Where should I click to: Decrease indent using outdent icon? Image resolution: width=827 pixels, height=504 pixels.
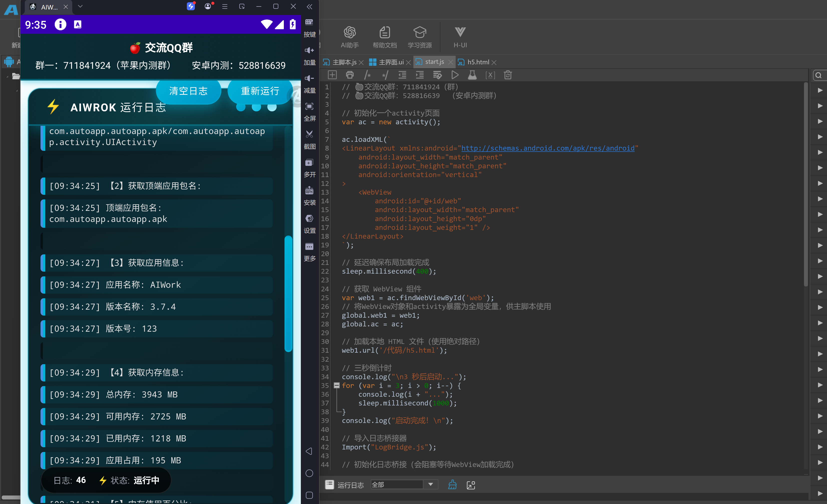click(x=402, y=75)
